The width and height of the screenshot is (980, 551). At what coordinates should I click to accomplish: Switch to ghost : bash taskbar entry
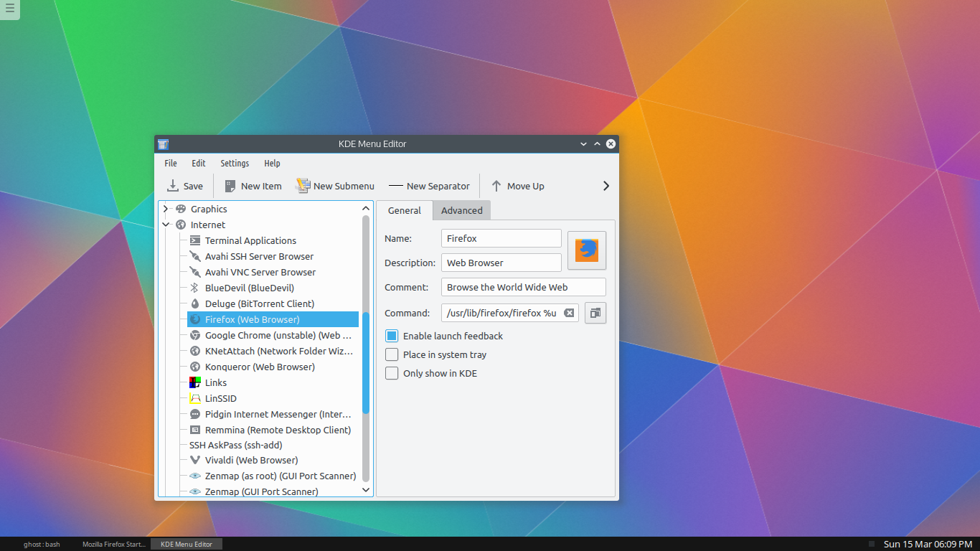[42, 544]
